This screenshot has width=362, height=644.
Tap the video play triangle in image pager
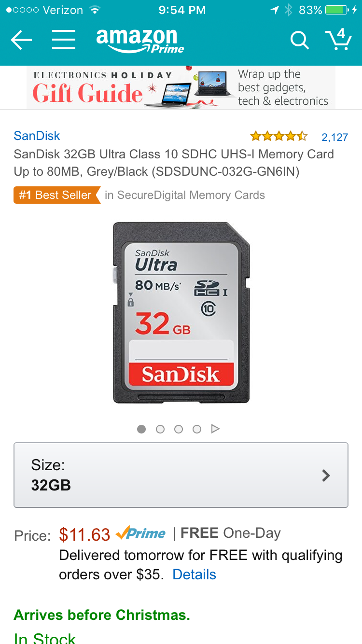click(x=215, y=429)
